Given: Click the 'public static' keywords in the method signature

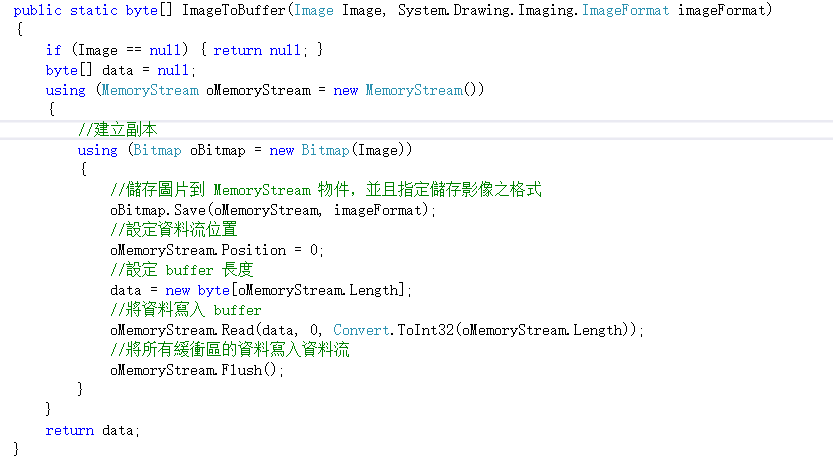Looking at the screenshot, I should click(x=65, y=11).
